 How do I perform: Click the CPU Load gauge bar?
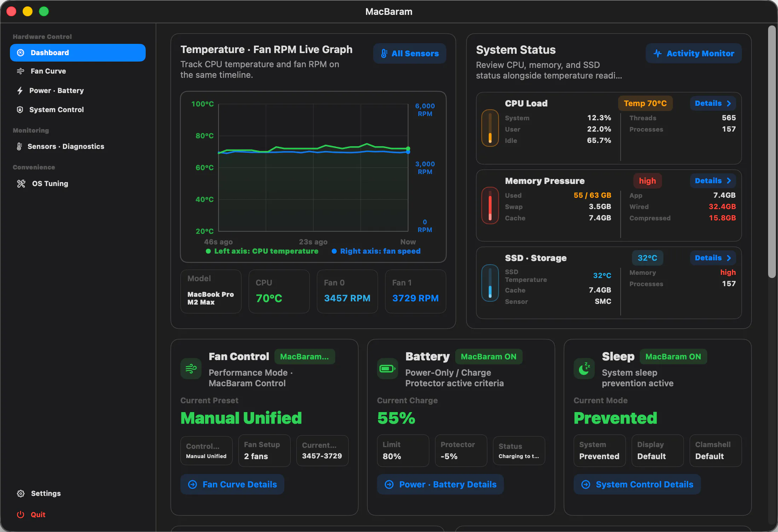point(490,128)
